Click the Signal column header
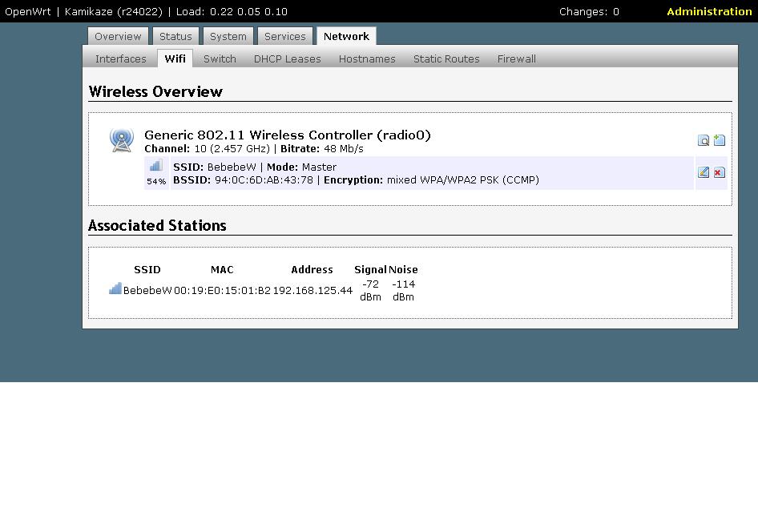This screenshot has width=758, height=532. tap(370, 270)
